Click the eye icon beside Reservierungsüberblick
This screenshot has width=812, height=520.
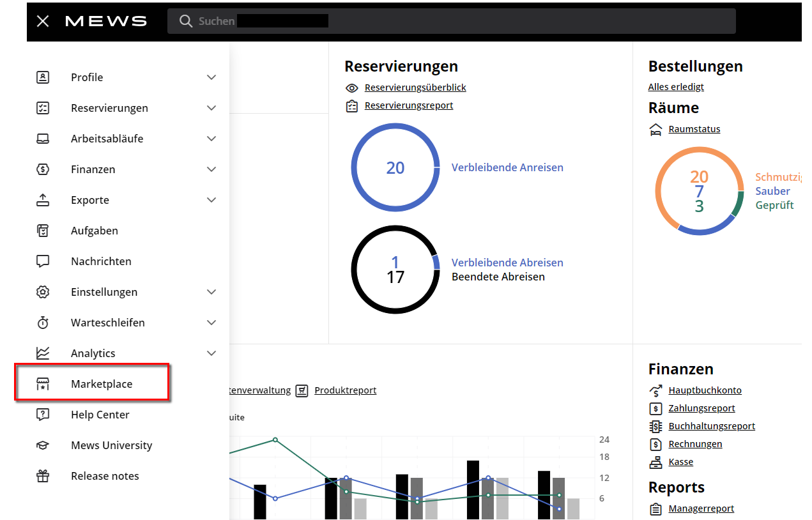351,88
